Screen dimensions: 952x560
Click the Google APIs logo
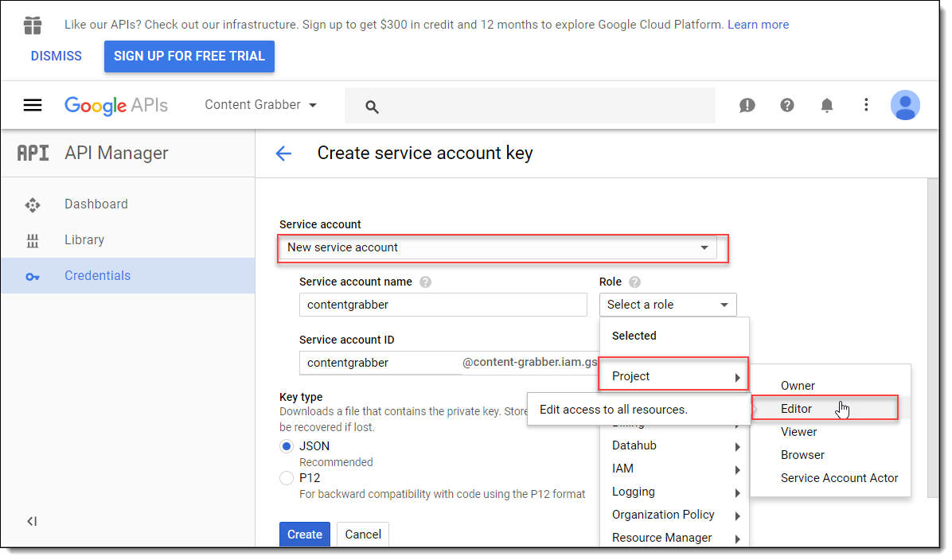[x=116, y=105]
